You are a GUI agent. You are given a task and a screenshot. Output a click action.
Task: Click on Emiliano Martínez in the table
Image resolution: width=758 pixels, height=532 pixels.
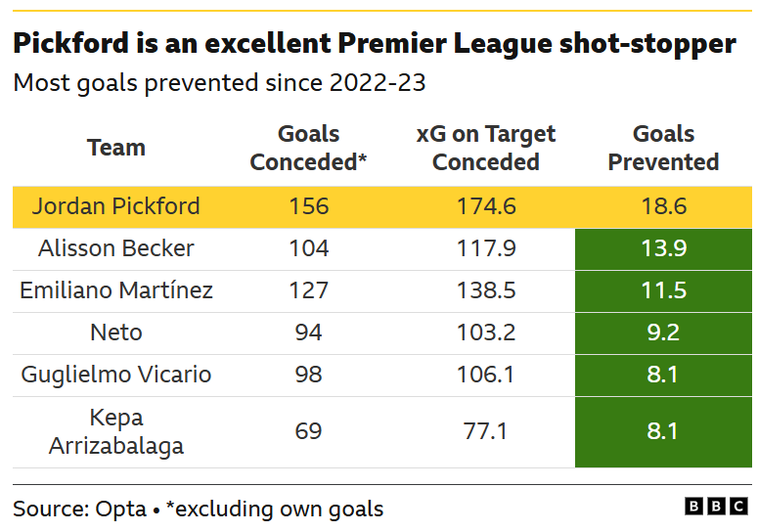pyautogui.click(x=116, y=290)
